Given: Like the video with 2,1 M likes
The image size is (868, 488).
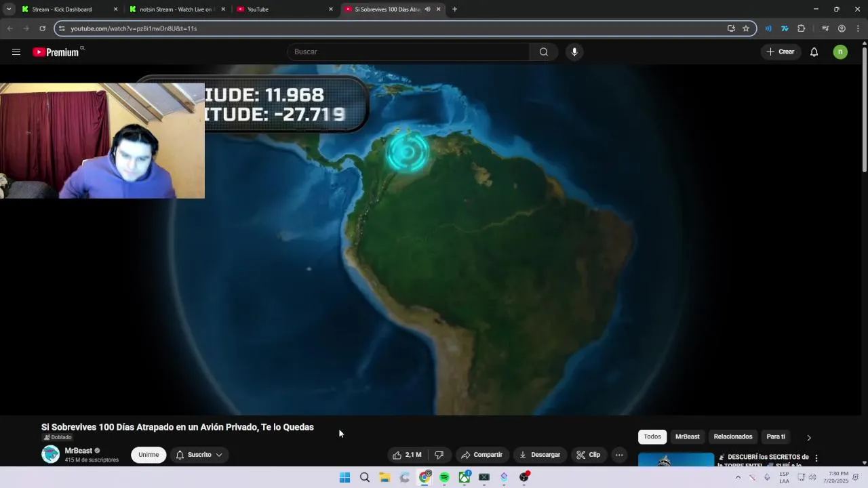Looking at the screenshot, I should (x=407, y=455).
